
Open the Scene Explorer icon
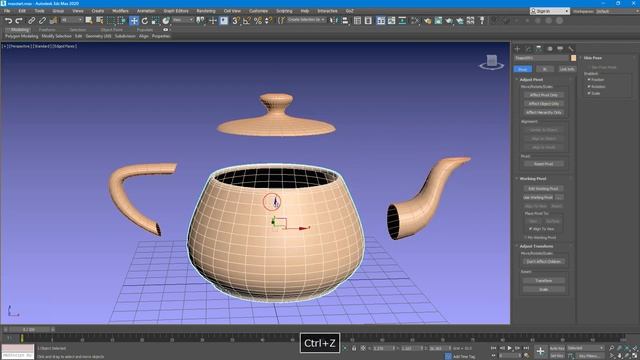(357, 20)
